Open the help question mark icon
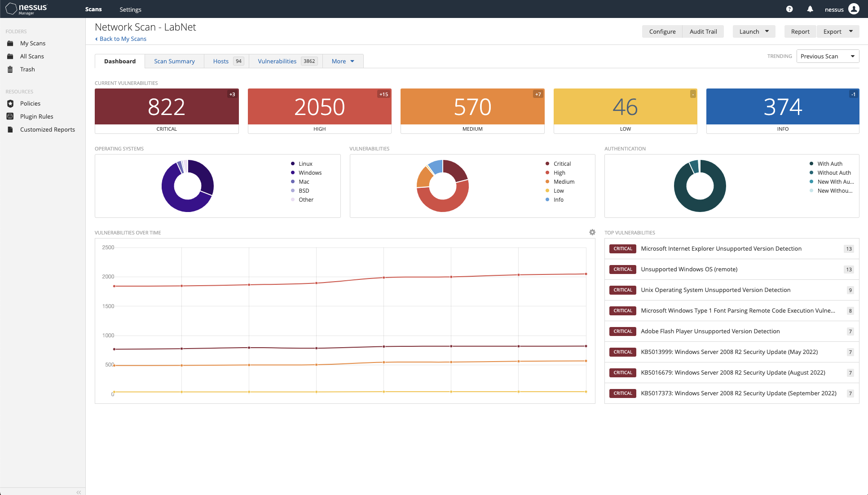868x495 pixels. [789, 9]
